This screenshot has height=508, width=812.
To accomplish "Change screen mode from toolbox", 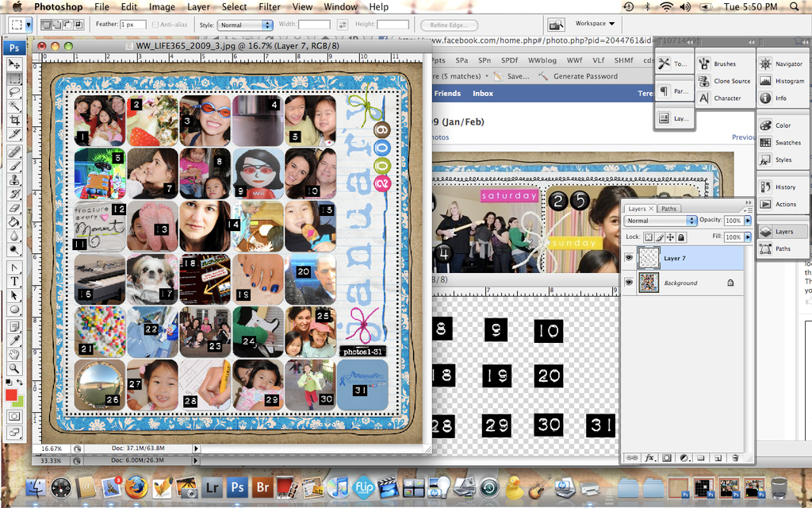I will [x=14, y=432].
